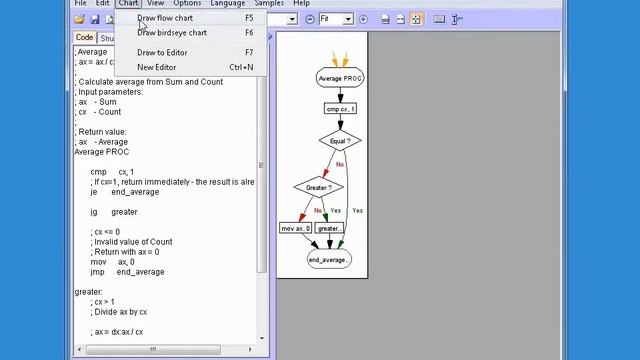Open the Edit menu
Image resolution: width=640 pixels, height=360 pixels.
(102, 3)
